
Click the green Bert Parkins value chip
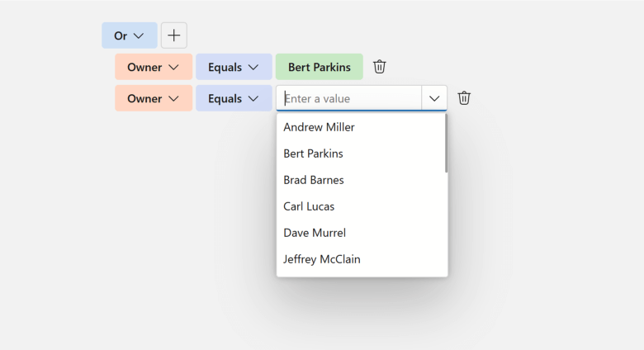click(320, 67)
